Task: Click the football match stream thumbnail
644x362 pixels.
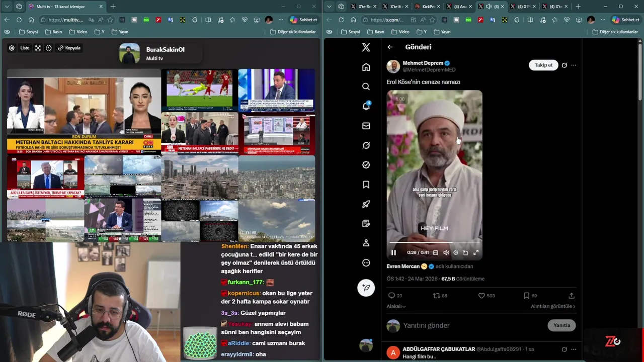Action: 200,90
